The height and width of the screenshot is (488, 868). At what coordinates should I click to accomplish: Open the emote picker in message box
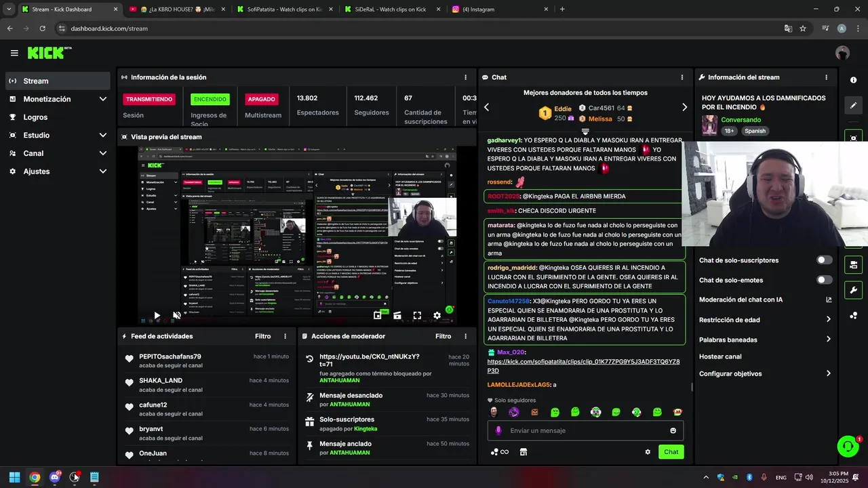(x=673, y=430)
